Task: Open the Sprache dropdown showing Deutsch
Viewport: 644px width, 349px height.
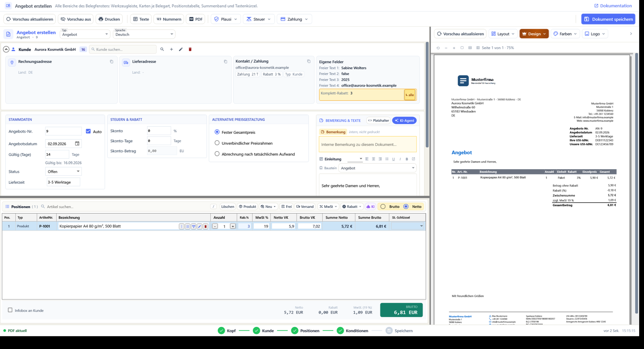Action: (x=144, y=34)
